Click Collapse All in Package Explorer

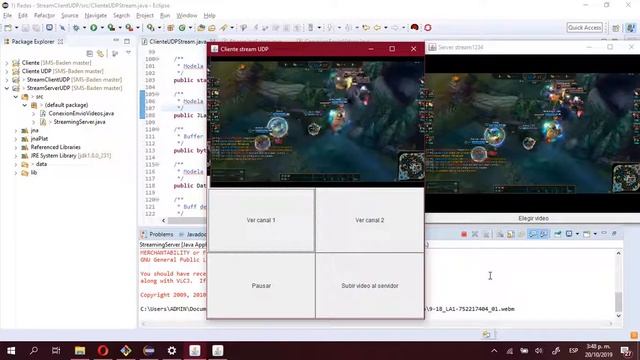90,53
